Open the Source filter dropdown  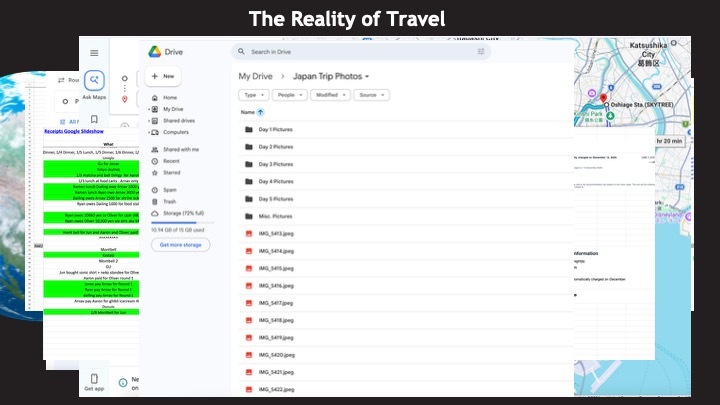coord(371,95)
